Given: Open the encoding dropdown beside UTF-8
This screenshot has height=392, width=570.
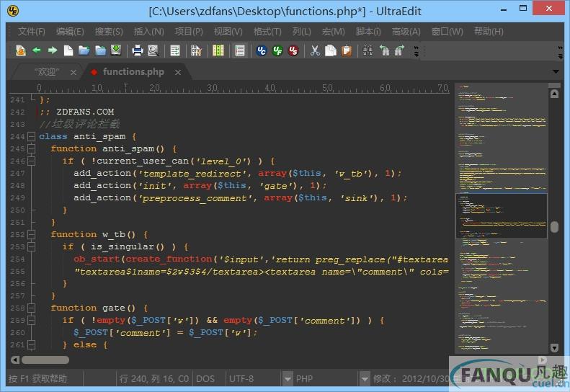Looking at the screenshot, I should (288, 379).
